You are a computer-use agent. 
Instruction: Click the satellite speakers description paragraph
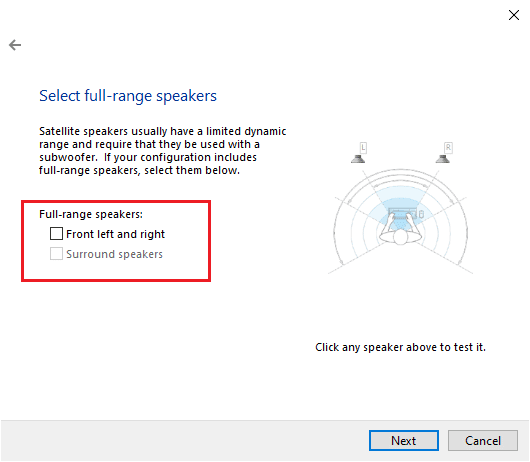pos(163,151)
